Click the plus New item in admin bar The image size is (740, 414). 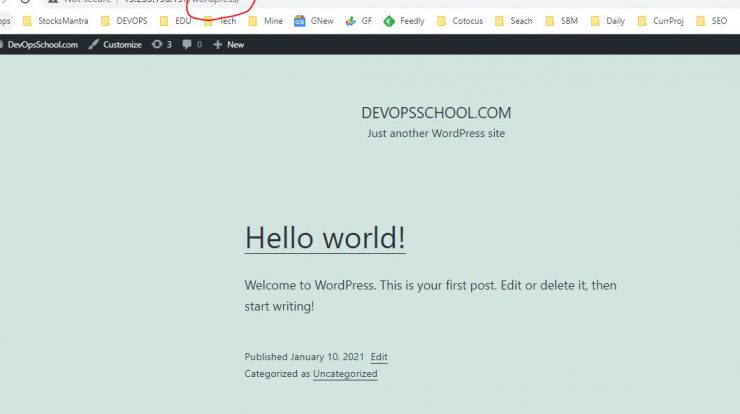click(228, 44)
